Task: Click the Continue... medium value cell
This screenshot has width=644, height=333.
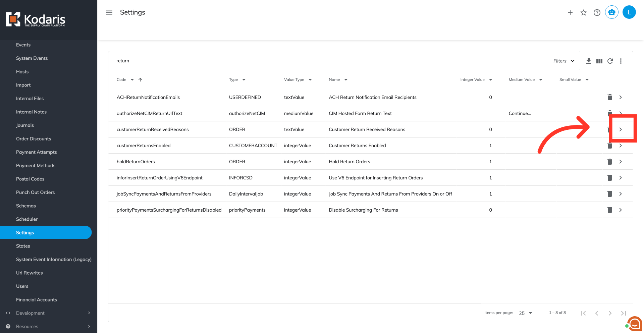Action: click(x=520, y=113)
